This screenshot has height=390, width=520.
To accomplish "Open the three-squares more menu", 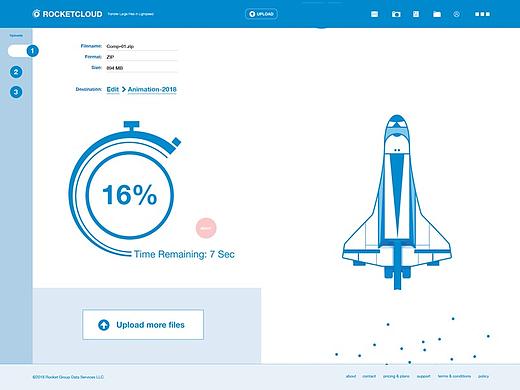I will (483, 14).
